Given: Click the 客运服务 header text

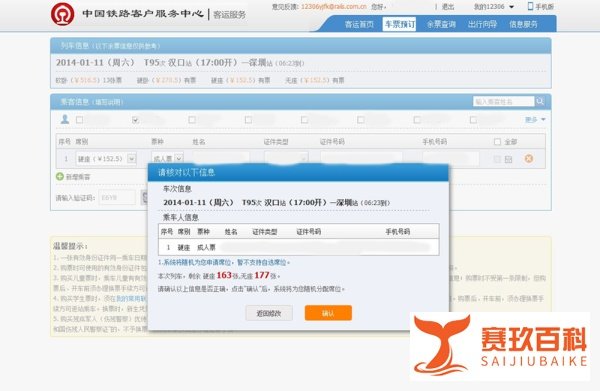Looking at the screenshot, I should pyautogui.click(x=230, y=15).
